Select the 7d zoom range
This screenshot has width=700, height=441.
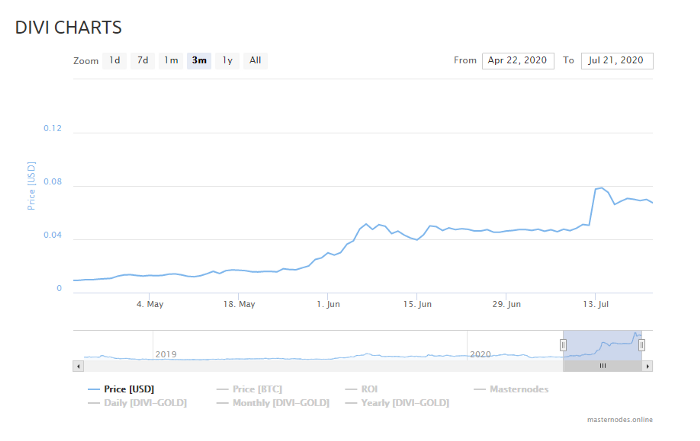[143, 60]
